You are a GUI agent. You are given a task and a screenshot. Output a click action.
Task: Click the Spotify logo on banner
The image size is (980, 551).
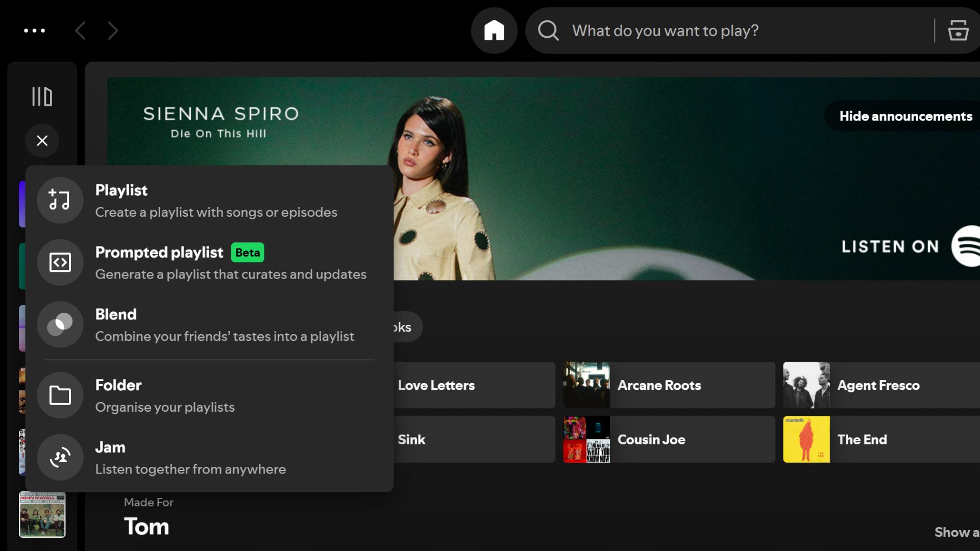966,246
